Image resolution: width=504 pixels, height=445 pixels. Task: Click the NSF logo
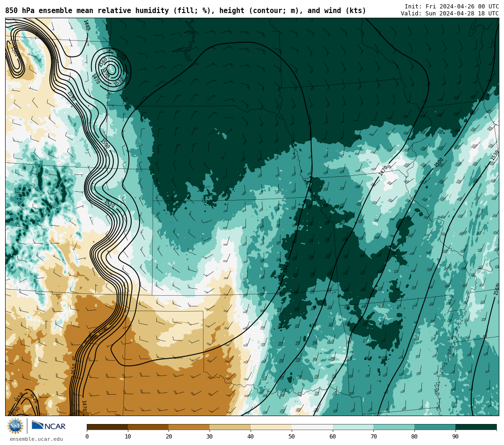15,426
